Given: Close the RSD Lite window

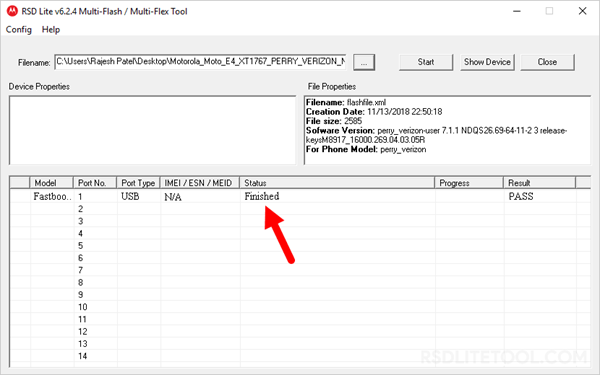Looking at the screenshot, I should coord(582,11).
